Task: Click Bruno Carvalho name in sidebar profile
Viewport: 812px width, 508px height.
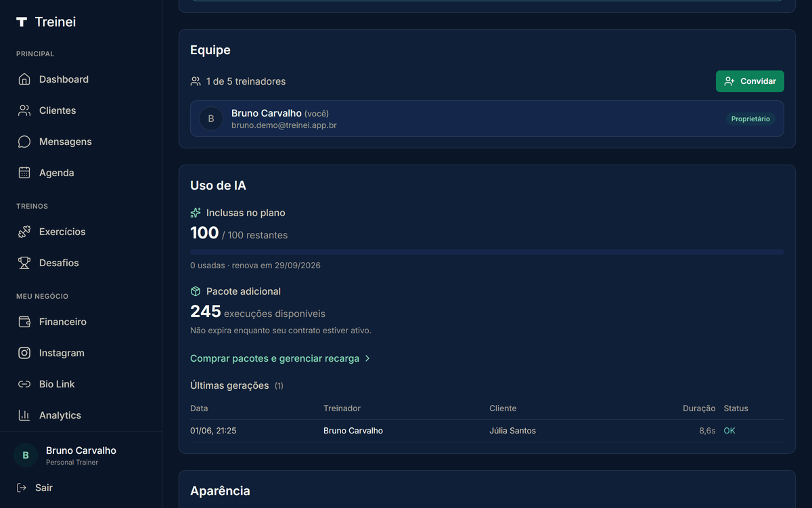Action: coord(81,450)
